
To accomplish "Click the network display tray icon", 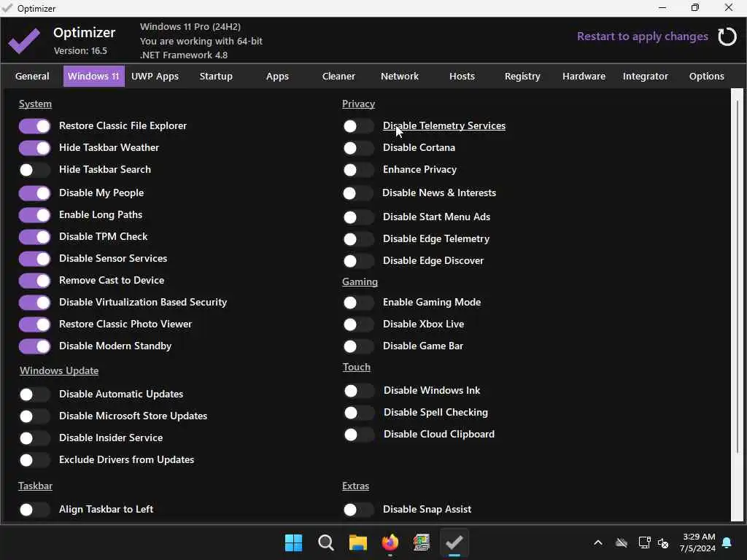I will click(x=644, y=542).
